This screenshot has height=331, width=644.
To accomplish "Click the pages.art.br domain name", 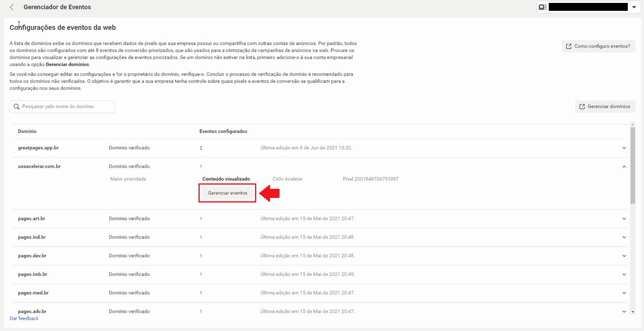I will coord(32,218).
